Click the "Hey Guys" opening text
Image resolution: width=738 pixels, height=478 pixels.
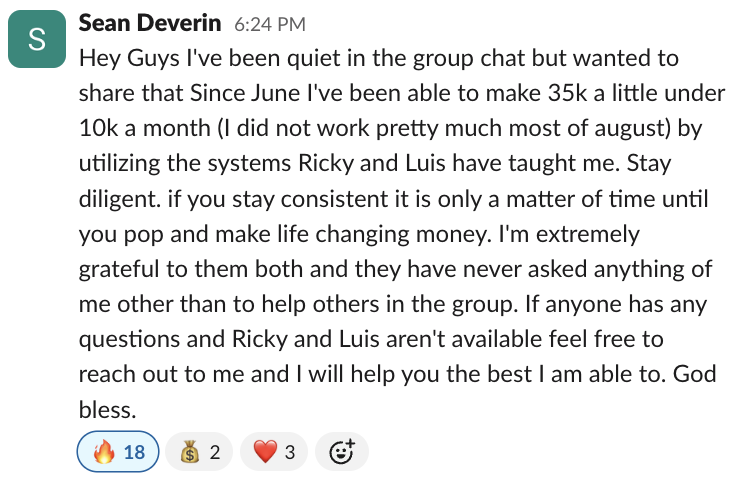tap(120, 57)
